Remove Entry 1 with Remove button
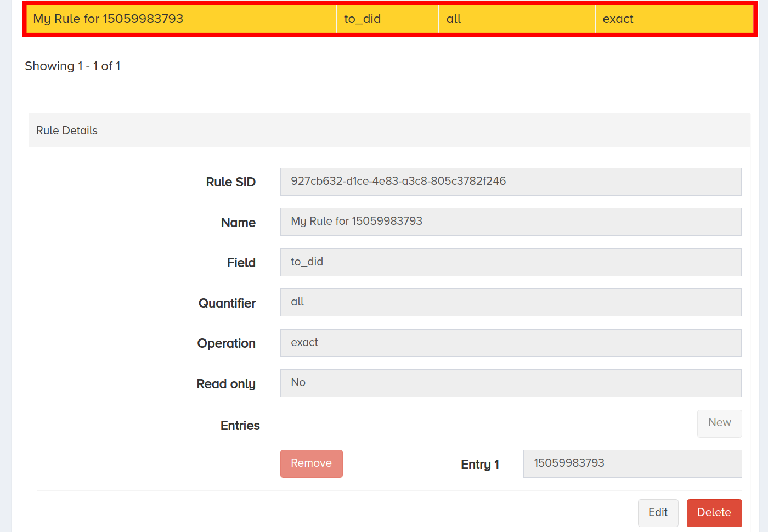The width and height of the screenshot is (768, 532). (312, 463)
